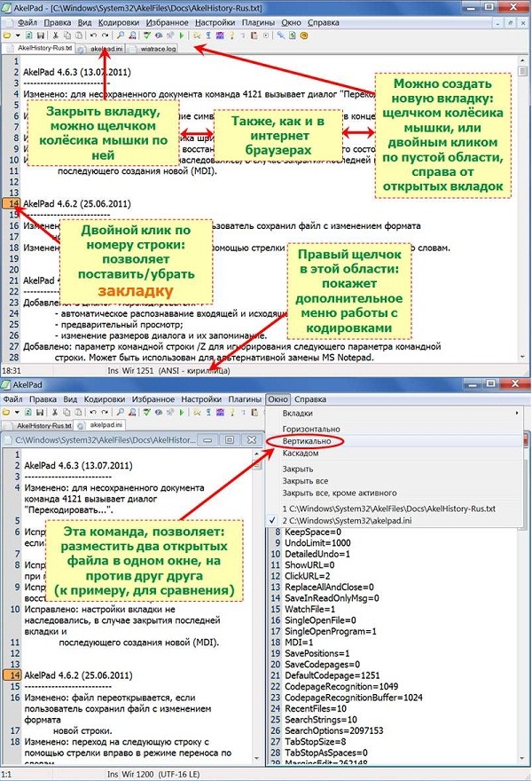Click the green document icon beside Open arrow, upper window

[x=29, y=35]
